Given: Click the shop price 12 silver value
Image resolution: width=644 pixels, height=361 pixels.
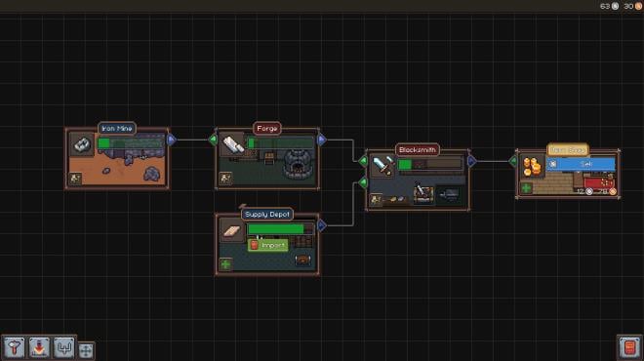Looking at the screenshot, I should (x=584, y=191).
